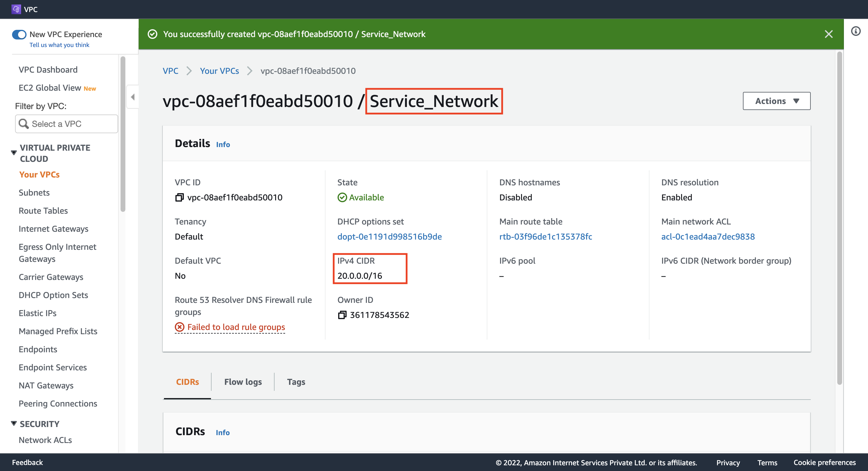
Task: Click the close button on success banner
Action: pos(829,34)
